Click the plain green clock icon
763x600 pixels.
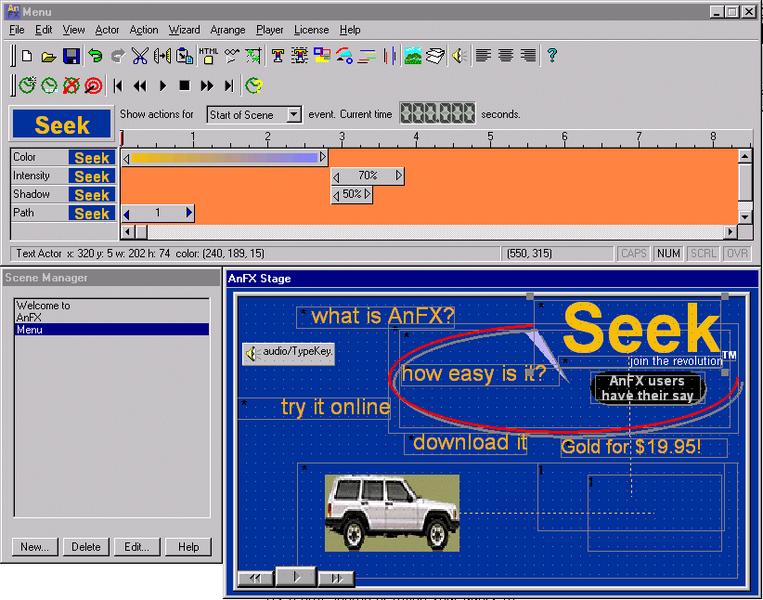pyautogui.click(x=49, y=86)
